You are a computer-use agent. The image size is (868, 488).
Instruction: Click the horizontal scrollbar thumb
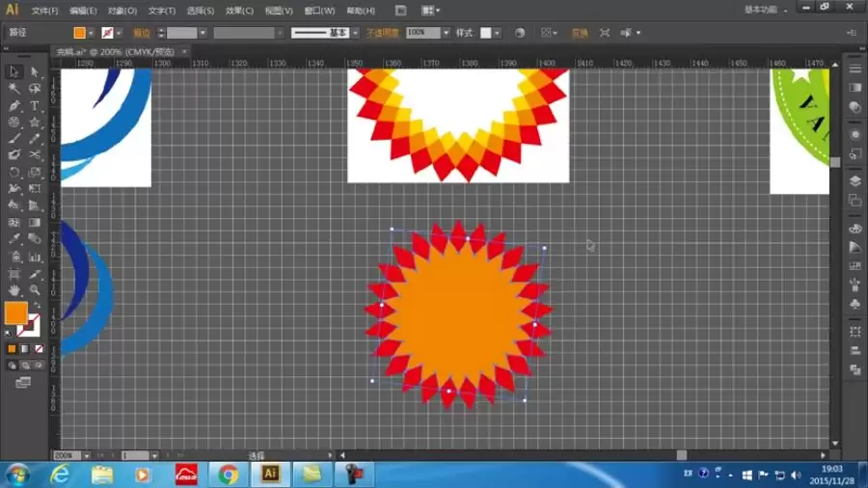(682, 455)
